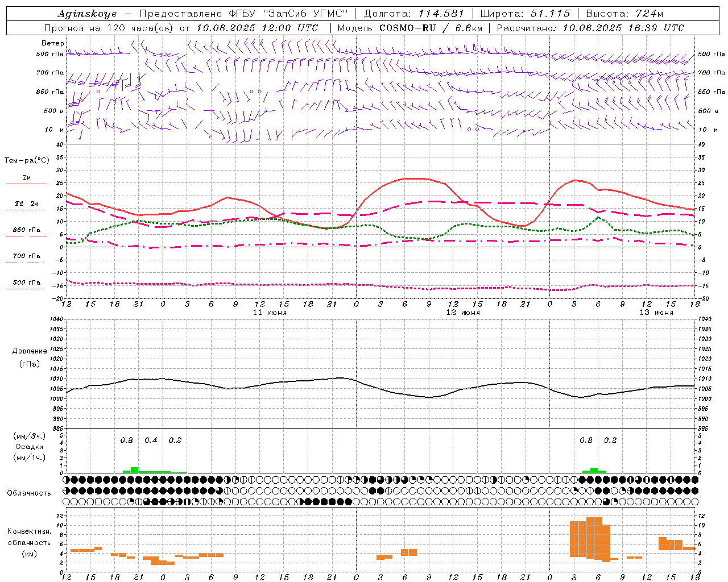The image size is (728, 582).
Task: Click the "(мм/3ч.)" precipitation unit label
Action: [29, 436]
